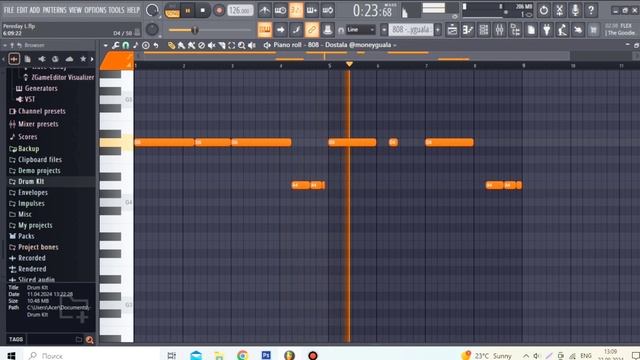Select the Select tool

[x=232, y=45]
